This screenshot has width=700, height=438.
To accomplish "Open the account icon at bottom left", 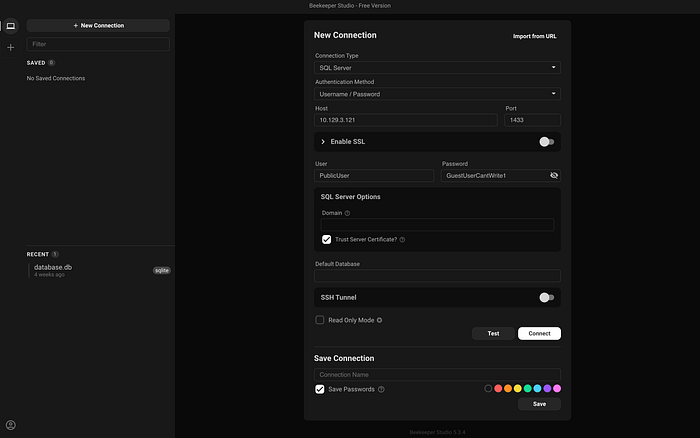I will 11,425.
